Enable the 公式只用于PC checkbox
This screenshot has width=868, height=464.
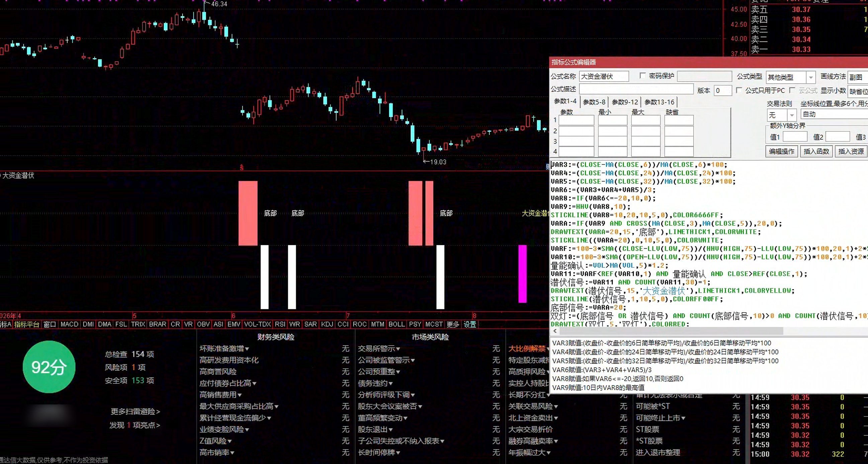(739, 91)
